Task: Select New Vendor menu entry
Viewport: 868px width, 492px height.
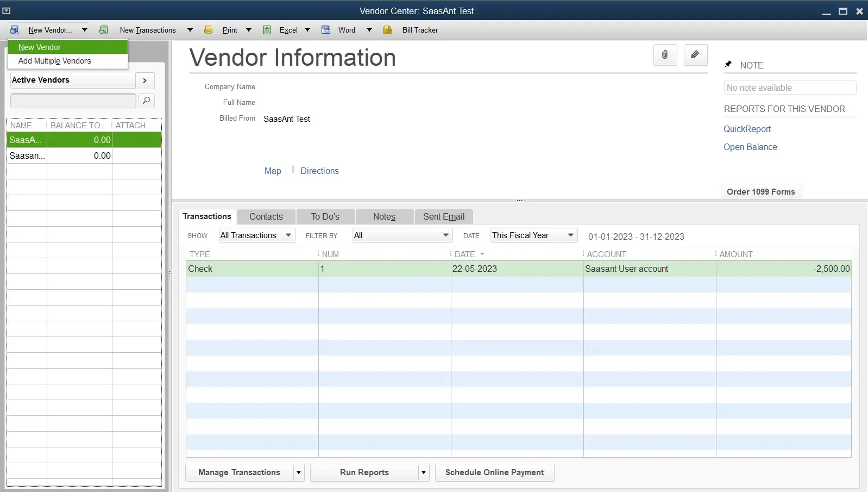Action: pyautogui.click(x=68, y=47)
